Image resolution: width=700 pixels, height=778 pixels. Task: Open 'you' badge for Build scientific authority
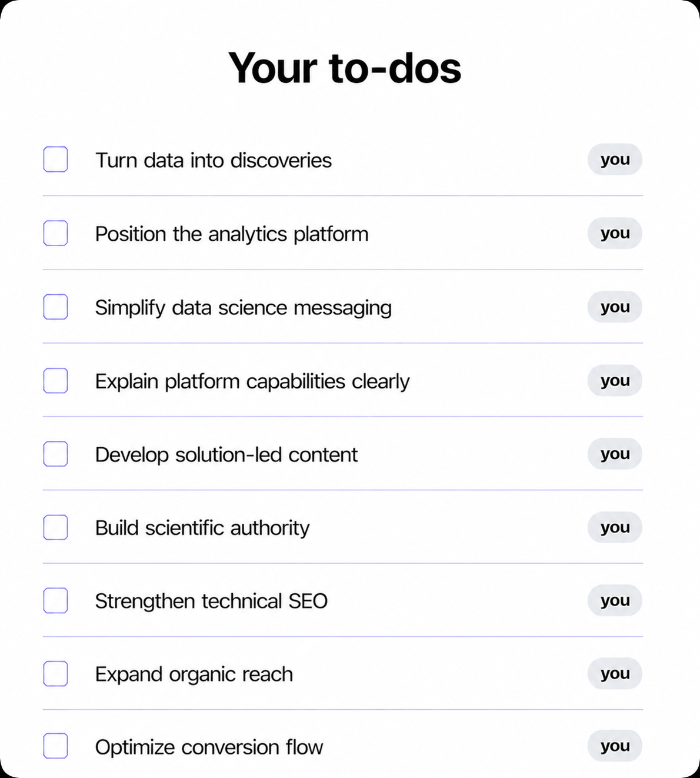[x=615, y=527]
